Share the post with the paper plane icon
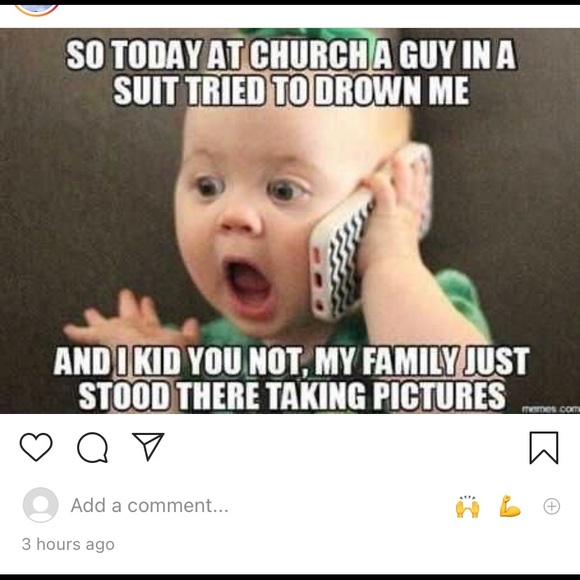580x580 pixels. pos(148,446)
